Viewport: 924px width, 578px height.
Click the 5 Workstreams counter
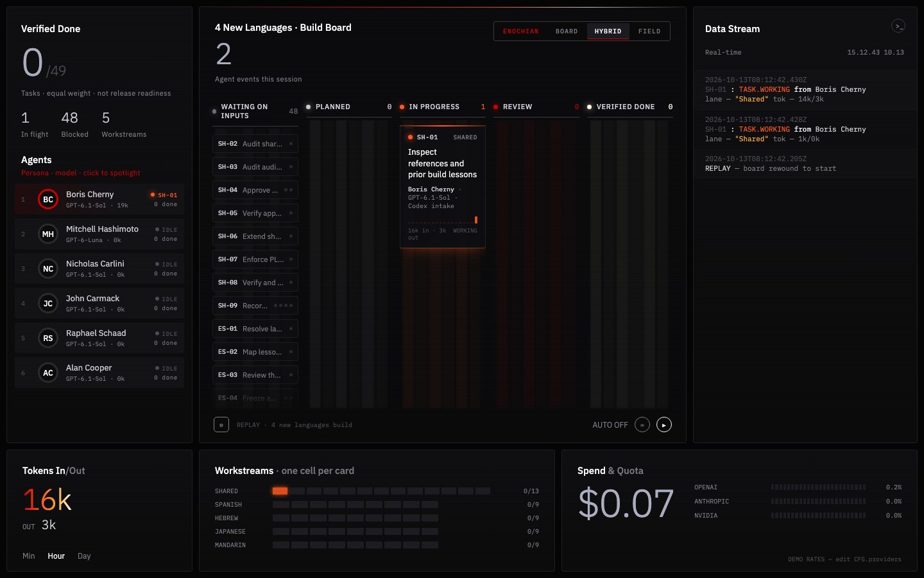tap(124, 124)
